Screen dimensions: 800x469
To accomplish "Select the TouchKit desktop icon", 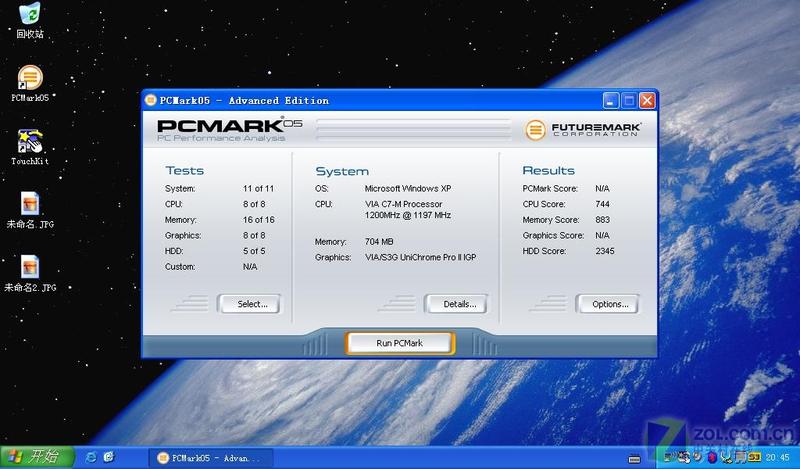I will click(x=30, y=147).
